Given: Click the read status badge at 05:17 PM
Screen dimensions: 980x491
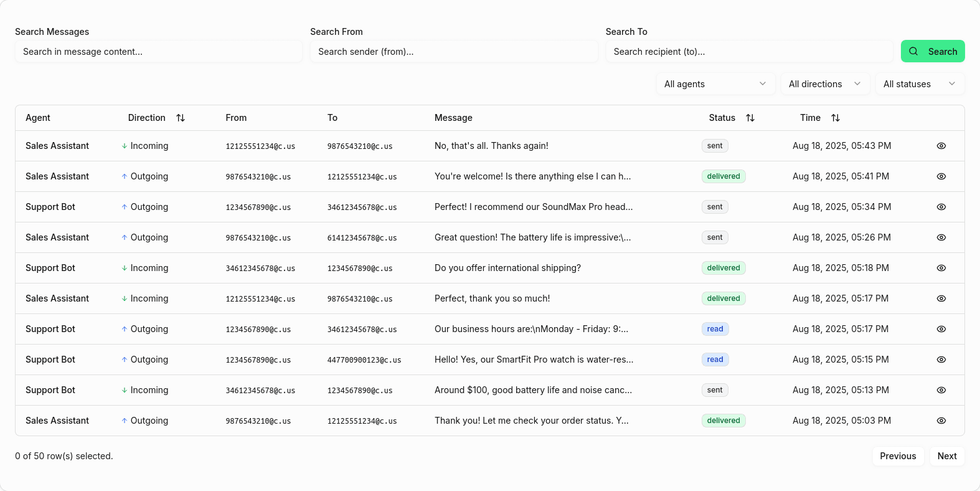Looking at the screenshot, I should 715,329.
